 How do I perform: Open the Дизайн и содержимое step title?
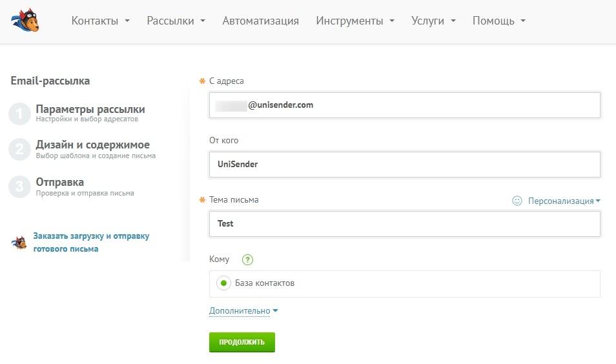[x=93, y=145]
